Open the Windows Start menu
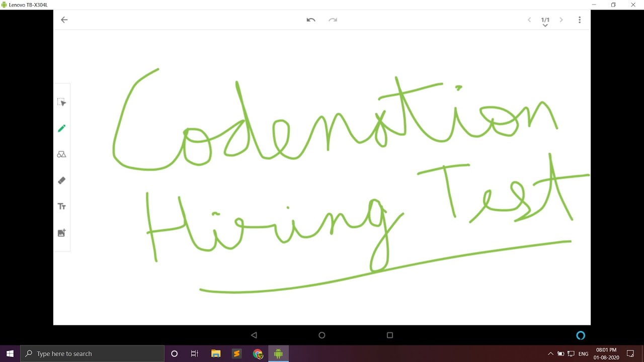Image resolution: width=644 pixels, height=362 pixels. 10,354
